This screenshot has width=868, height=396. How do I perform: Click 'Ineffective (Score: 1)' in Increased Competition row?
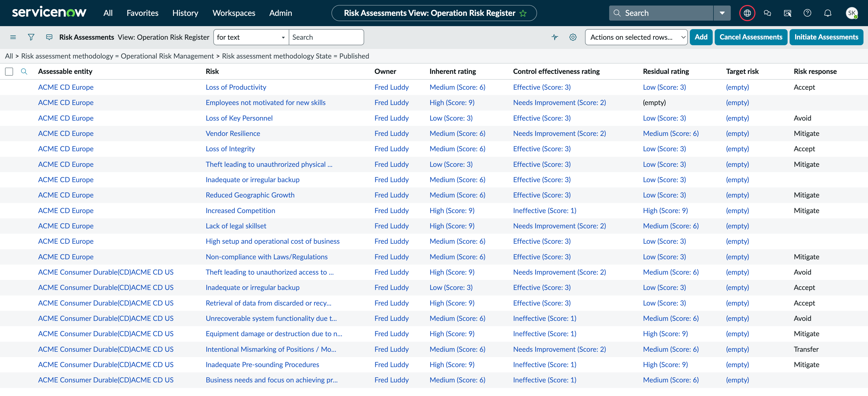[x=545, y=210]
